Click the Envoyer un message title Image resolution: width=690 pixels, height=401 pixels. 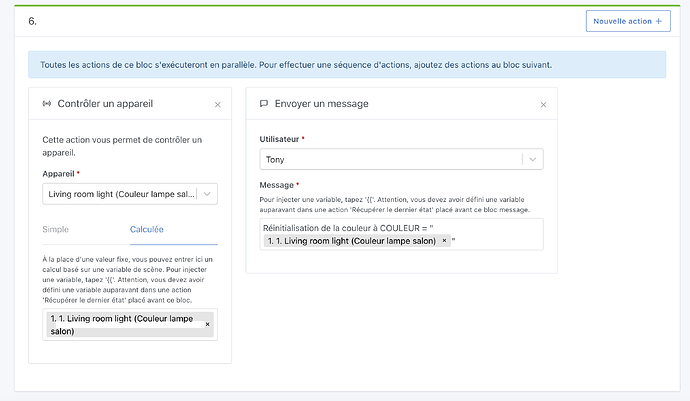[322, 104]
